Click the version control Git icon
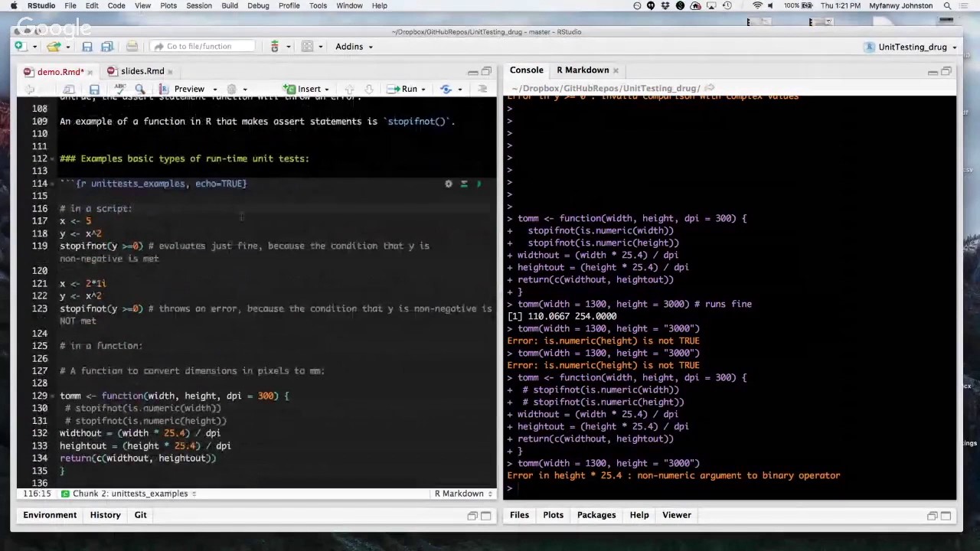This screenshot has height=551, width=980. point(274,47)
